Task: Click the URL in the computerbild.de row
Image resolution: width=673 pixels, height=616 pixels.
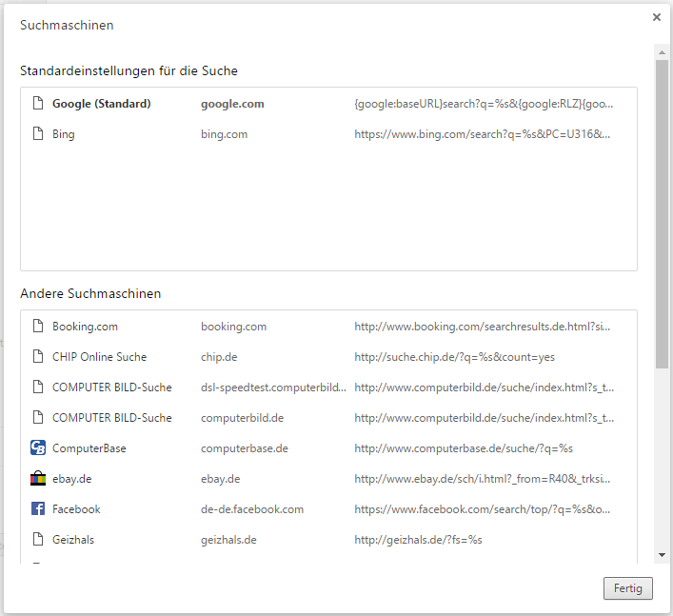Action: [485, 418]
